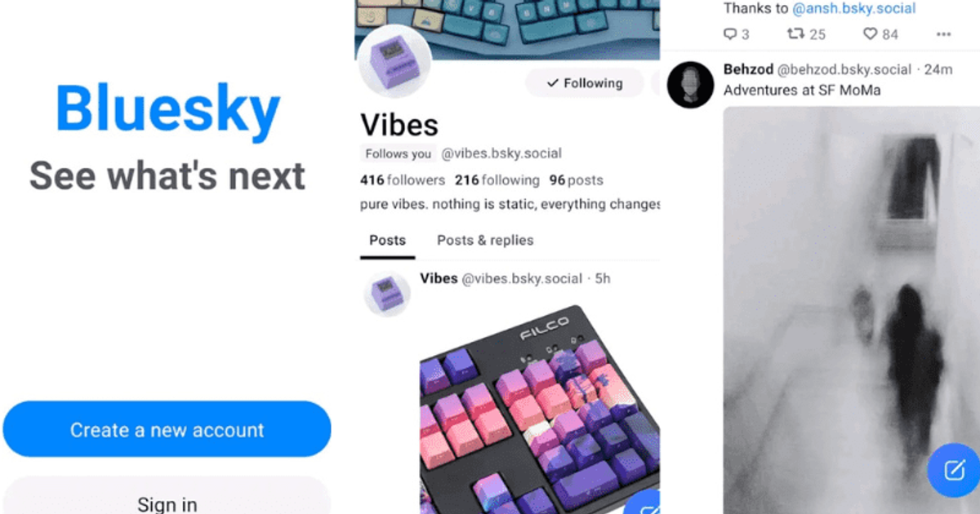The width and height of the screenshot is (980, 514).
Task: Like the post with the heart icon
Action: pos(871,34)
